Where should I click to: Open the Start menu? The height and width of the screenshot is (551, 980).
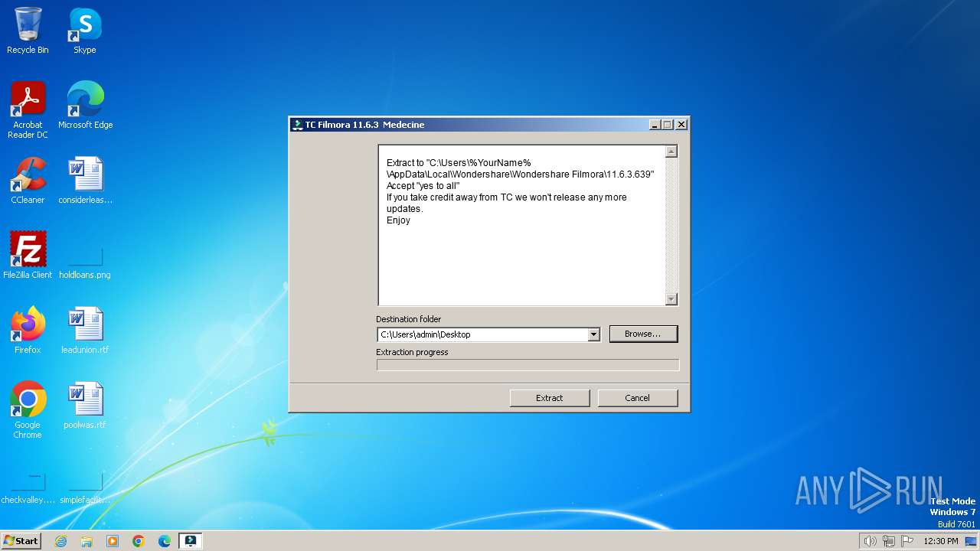(x=21, y=541)
